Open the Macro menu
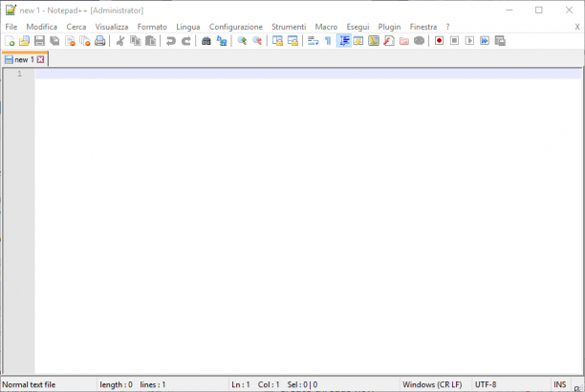This screenshot has height=392, width=585. 326,27
